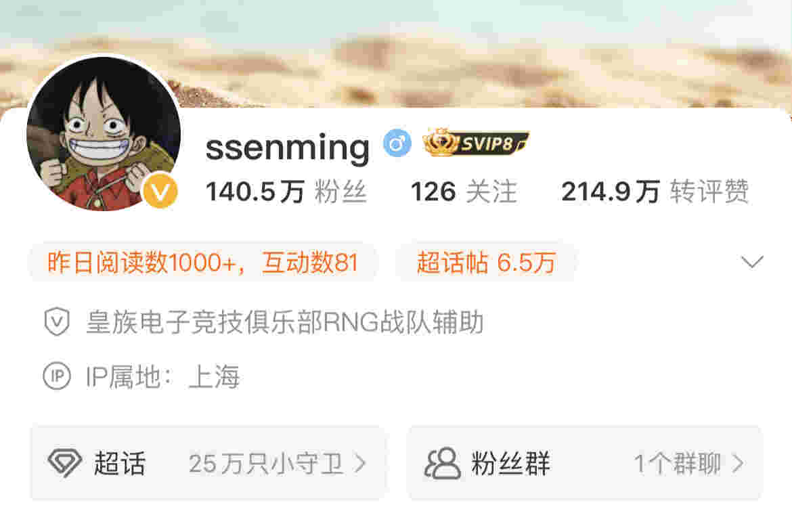Tap the circled IP location icon

click(57, 376)
